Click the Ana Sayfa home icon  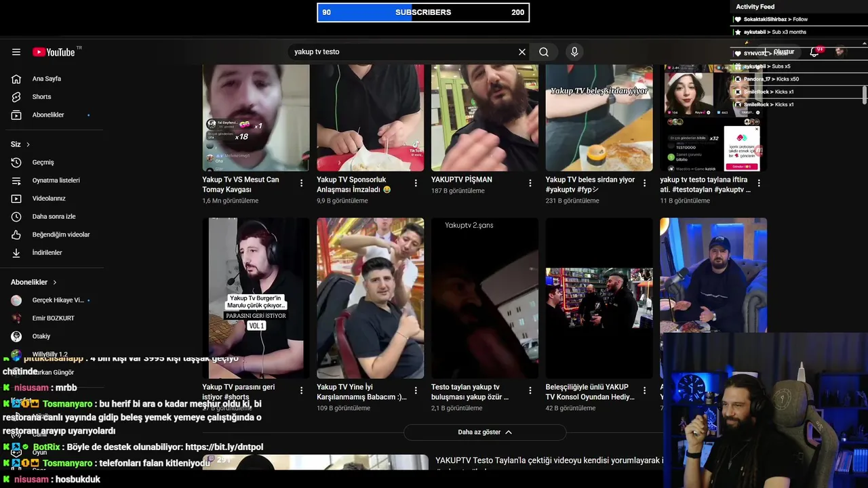pyautogui.click(x=16, y=79)
